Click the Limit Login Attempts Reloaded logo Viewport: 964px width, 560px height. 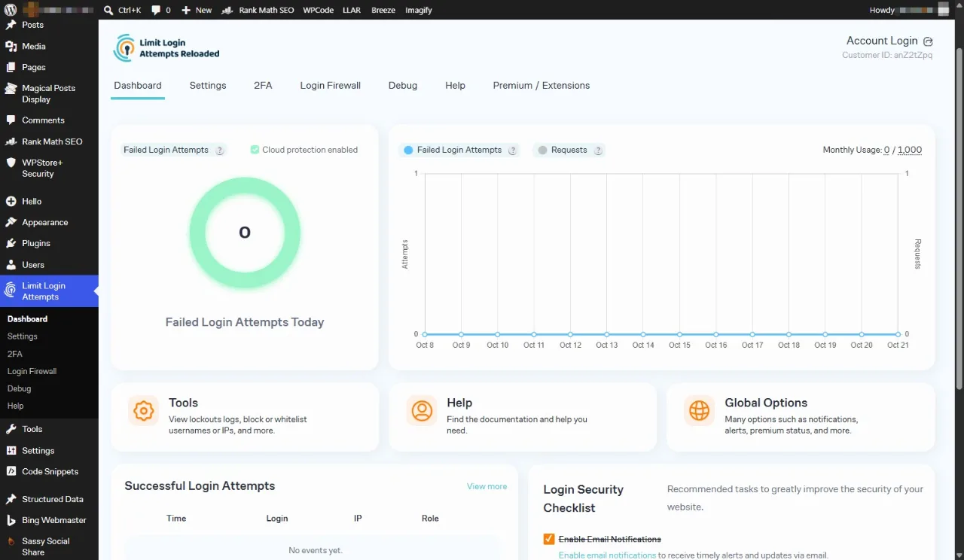pos(166,48)
